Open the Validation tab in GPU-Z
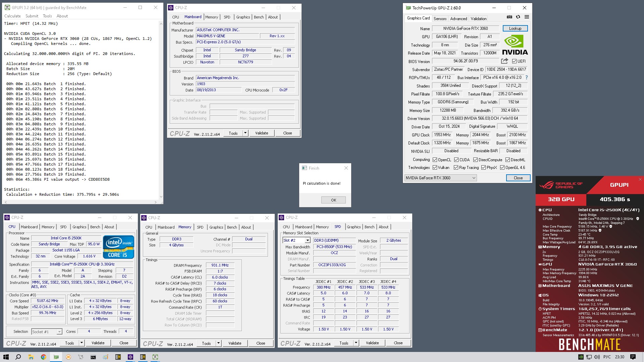The image size is (644, 362). pos(478,19)
